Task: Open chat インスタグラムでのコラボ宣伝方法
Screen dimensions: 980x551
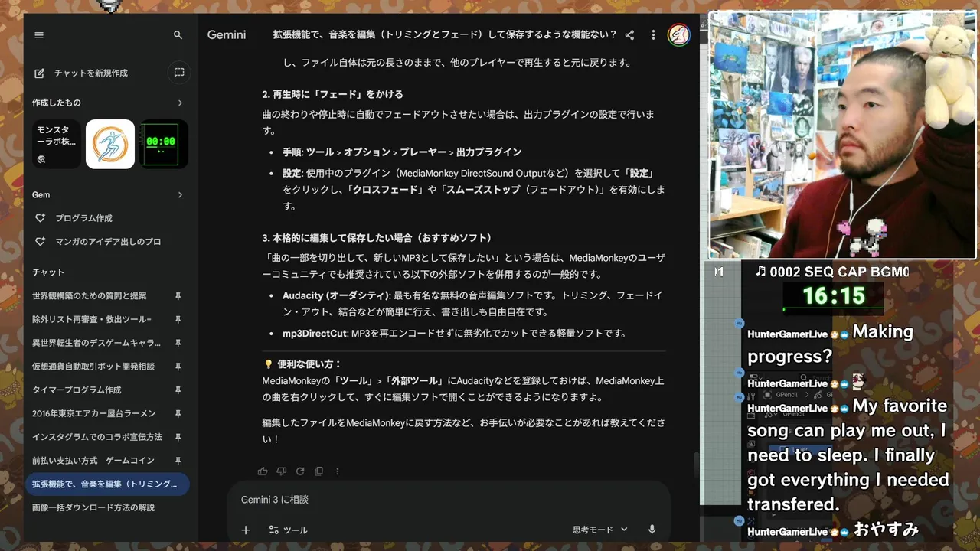Action: coord(96,437)
